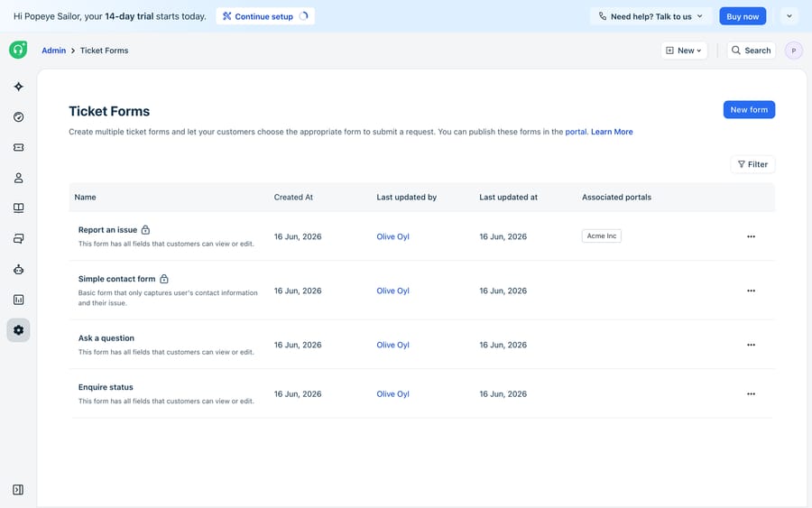
Task: Open the Learn More link
Action: 612,132
